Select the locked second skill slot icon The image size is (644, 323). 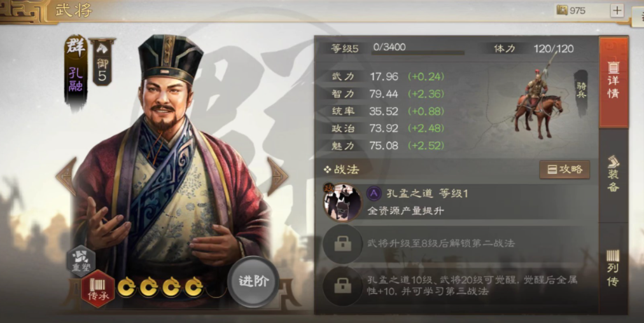click(x=342, y=244)
